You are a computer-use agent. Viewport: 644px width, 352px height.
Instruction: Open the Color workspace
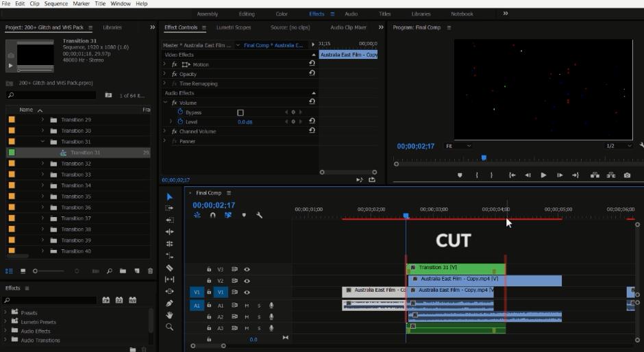click(282, 14)
